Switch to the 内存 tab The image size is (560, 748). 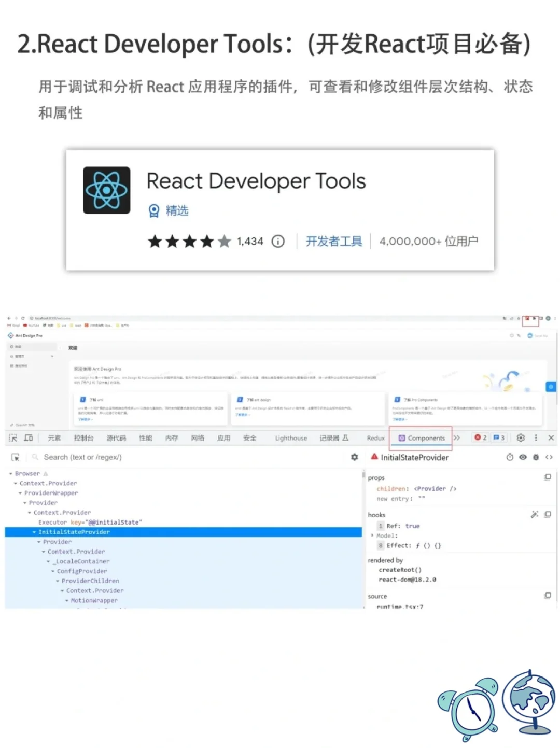point(172,438)
